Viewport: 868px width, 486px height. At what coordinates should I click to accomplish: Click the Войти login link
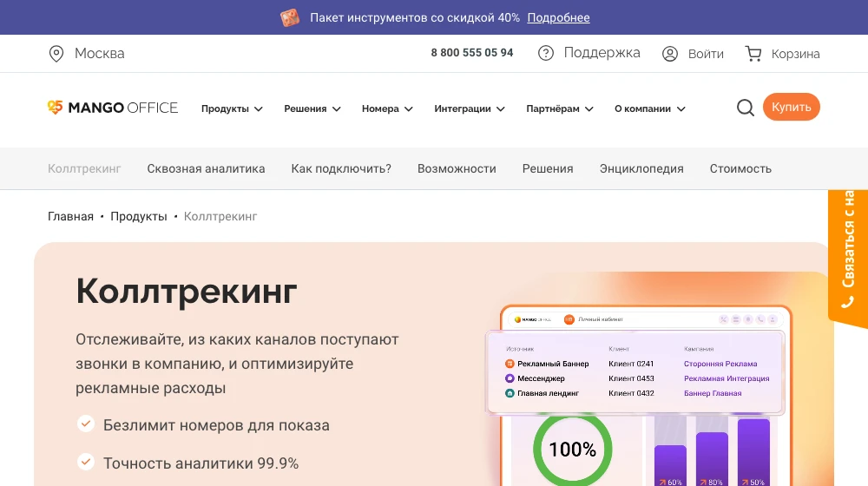(706, 55)
